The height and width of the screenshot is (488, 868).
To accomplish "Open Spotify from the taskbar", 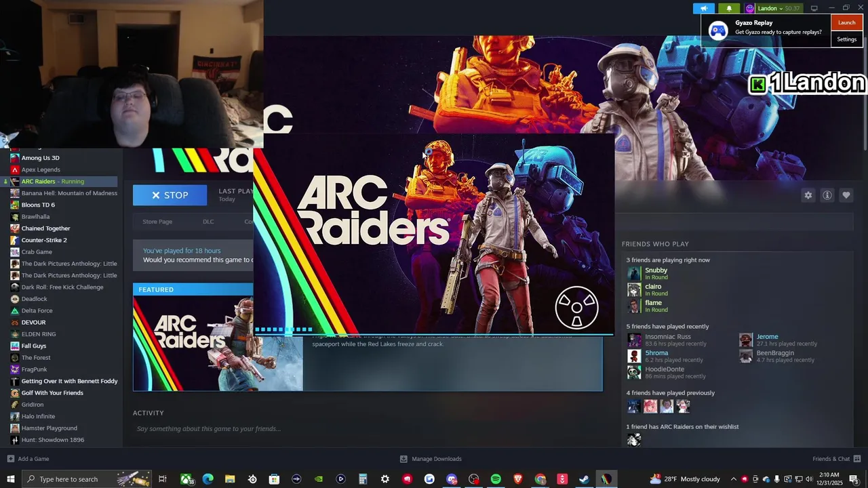I will point(496,479).
